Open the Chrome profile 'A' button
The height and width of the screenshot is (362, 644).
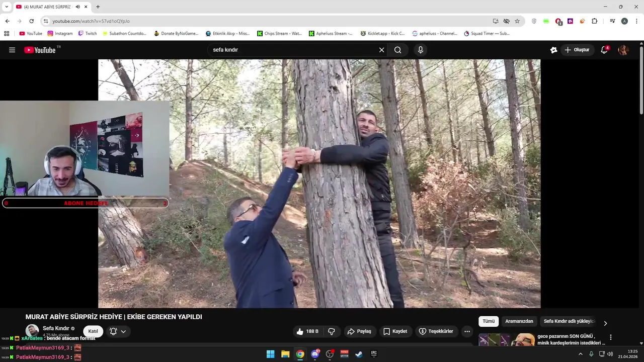[624, 21]
